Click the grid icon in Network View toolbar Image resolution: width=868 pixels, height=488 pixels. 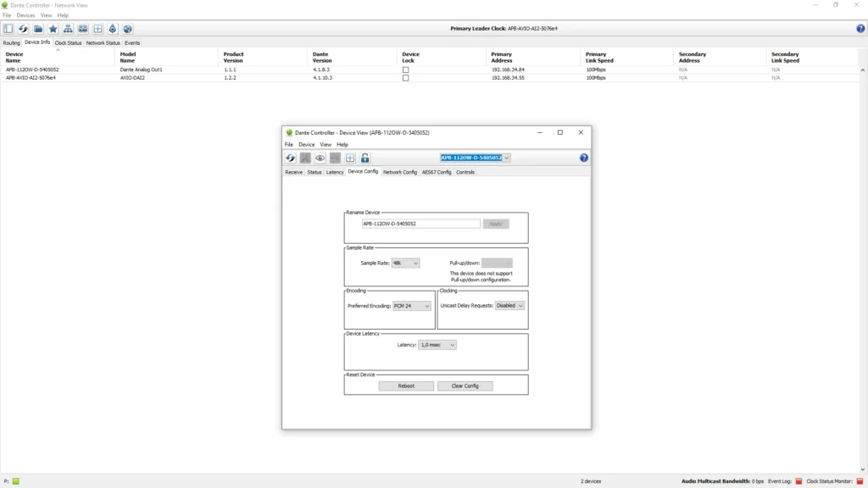click(x=98, y=29)
